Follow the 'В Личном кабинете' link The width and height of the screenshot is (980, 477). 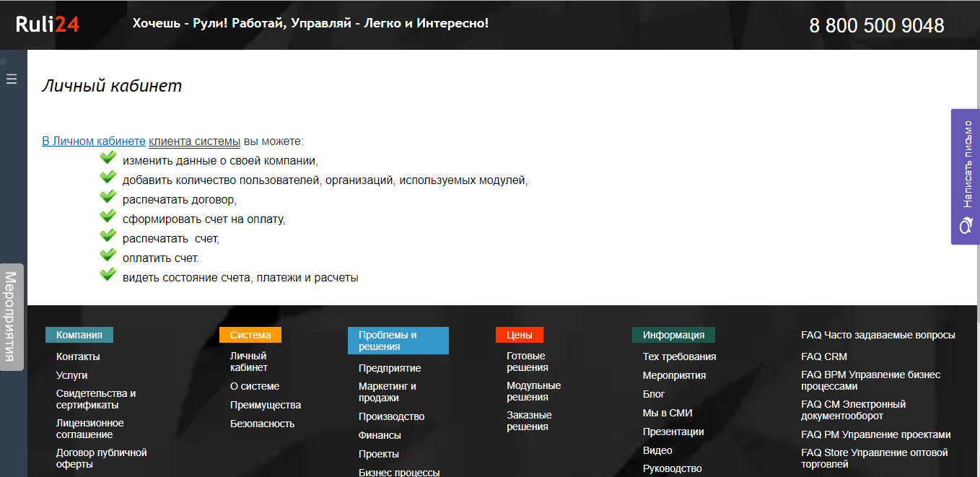94,141
